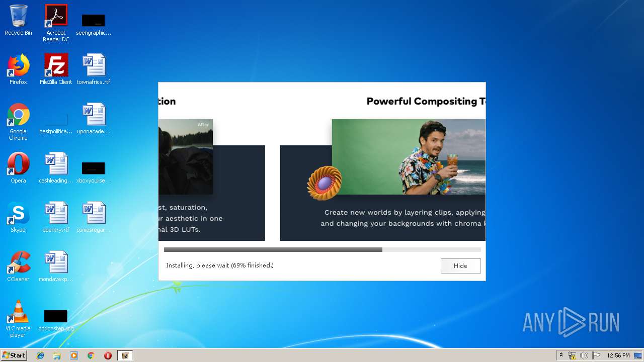
Task: Select optionstep.jpg image file
Action: (x=56, y=320)
